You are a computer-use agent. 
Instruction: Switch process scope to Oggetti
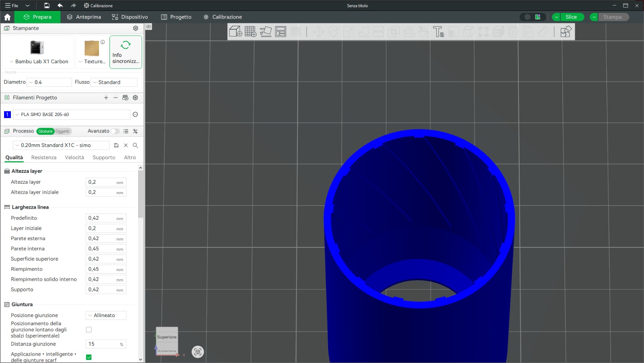62,131
